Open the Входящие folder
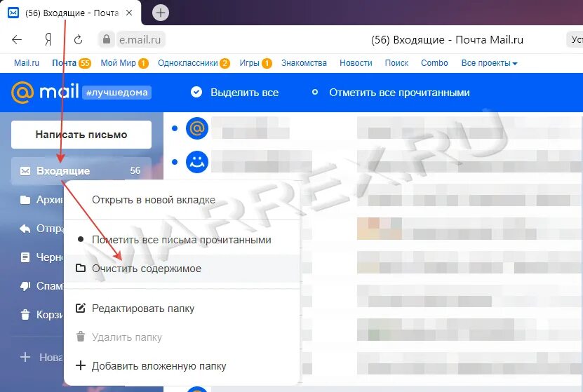 [81, 171]
